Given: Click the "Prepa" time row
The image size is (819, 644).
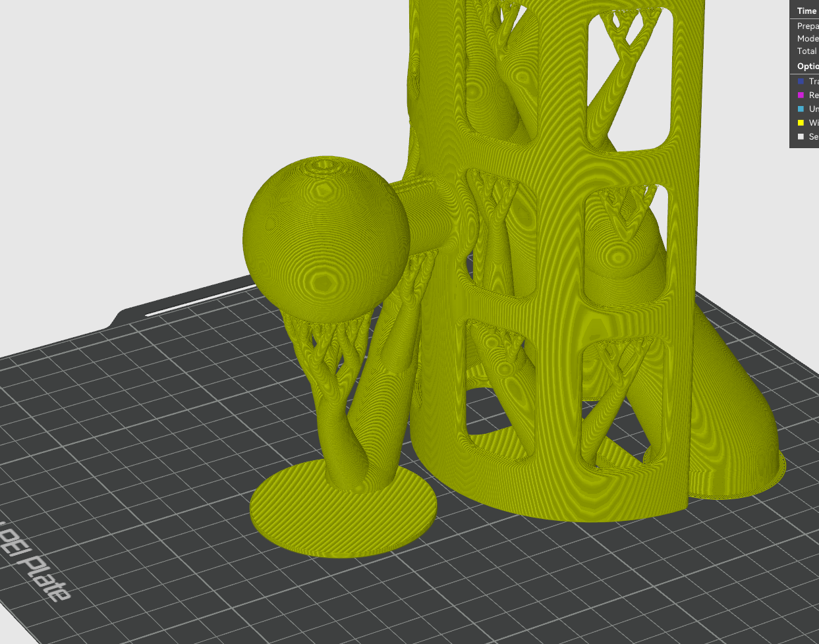Looking at the screenshot, I should tap(808, 26).
